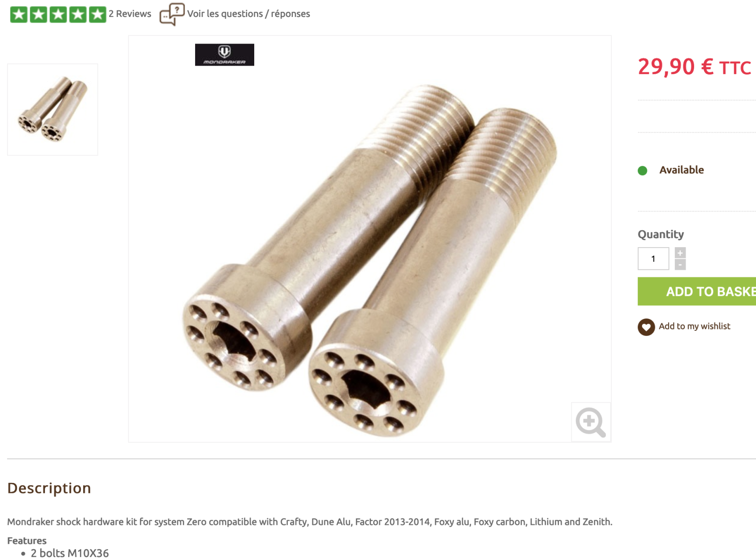The height and width of the screenshot is (559, 756).
Task: Open Voir les questions / réponses link
Action: pyautogui.click(x=249, y=14)
